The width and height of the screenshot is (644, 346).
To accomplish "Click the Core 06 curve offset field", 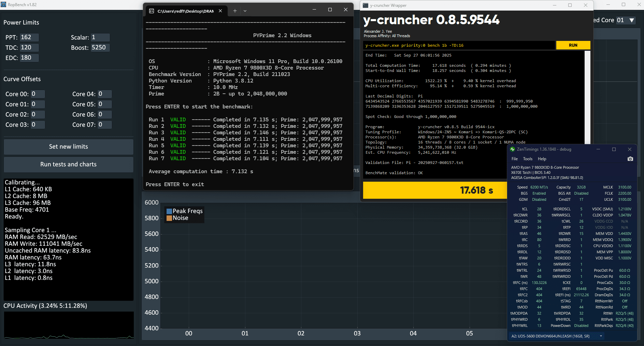I will pyautogui.click(x=104, y=114).
